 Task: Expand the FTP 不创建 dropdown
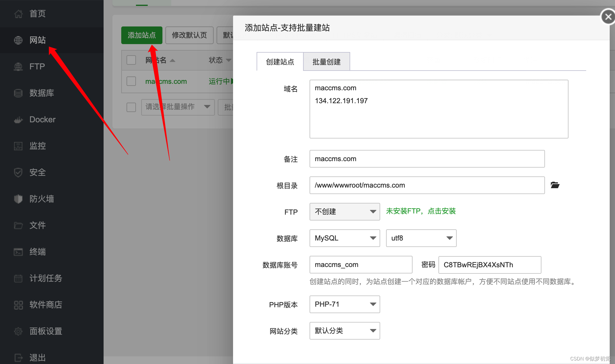pos(345,212)
